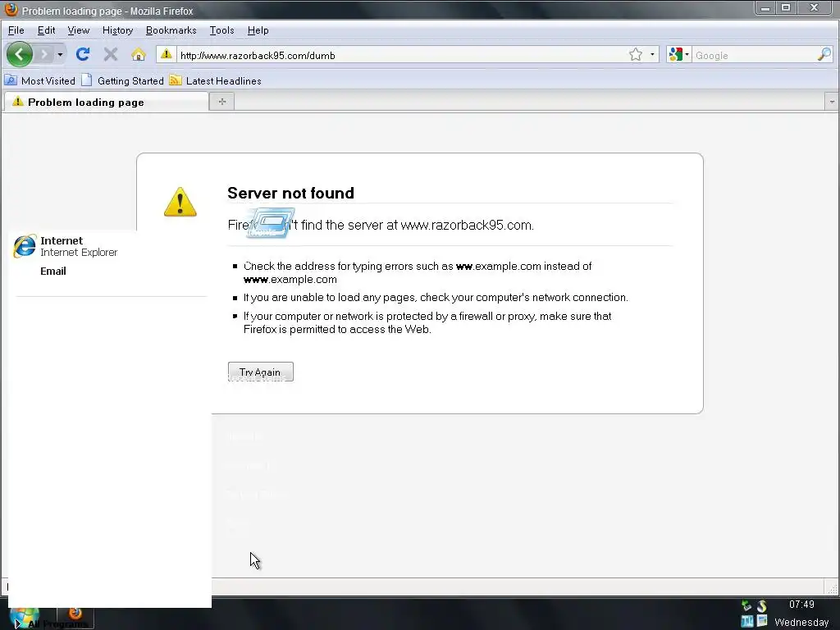The image size is (840, 630).
Task: Click the Firefox logo in the title bar
Action: 11,10
